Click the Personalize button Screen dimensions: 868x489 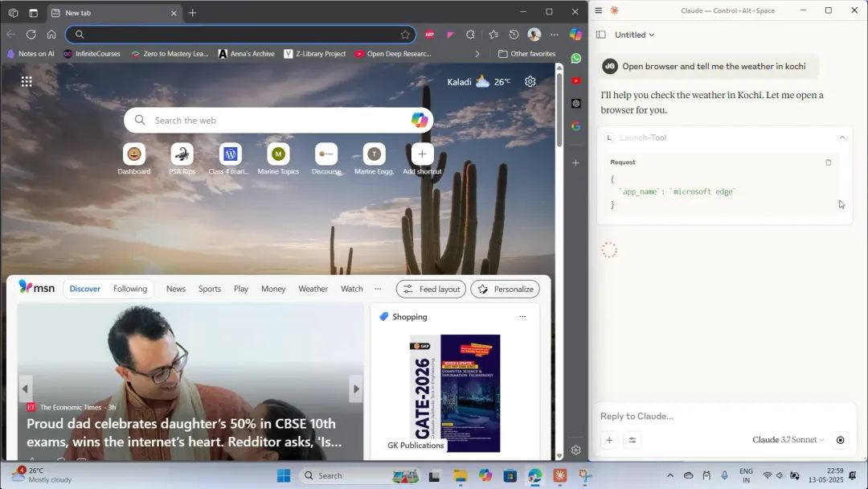point(505,289)
